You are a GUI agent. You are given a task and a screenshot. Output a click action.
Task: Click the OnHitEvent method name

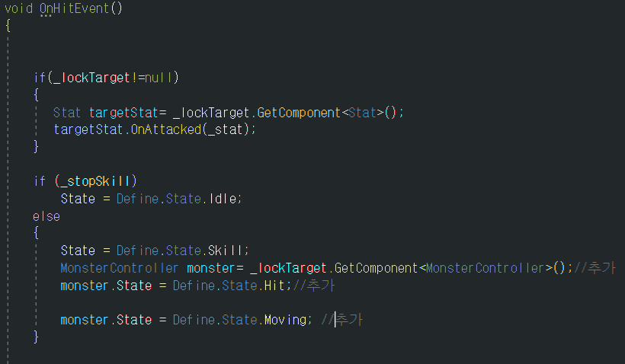75,8
